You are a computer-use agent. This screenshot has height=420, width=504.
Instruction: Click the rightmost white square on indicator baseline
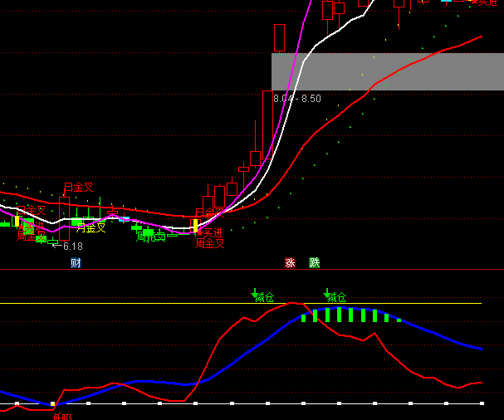click(x=482, y=403)
